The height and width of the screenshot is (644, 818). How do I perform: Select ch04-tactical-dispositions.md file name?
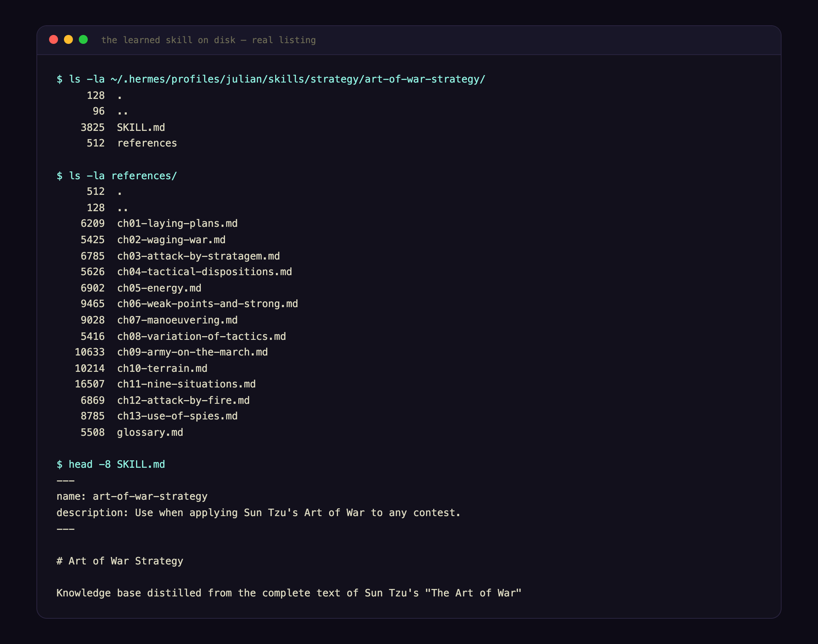pos(204,272)
